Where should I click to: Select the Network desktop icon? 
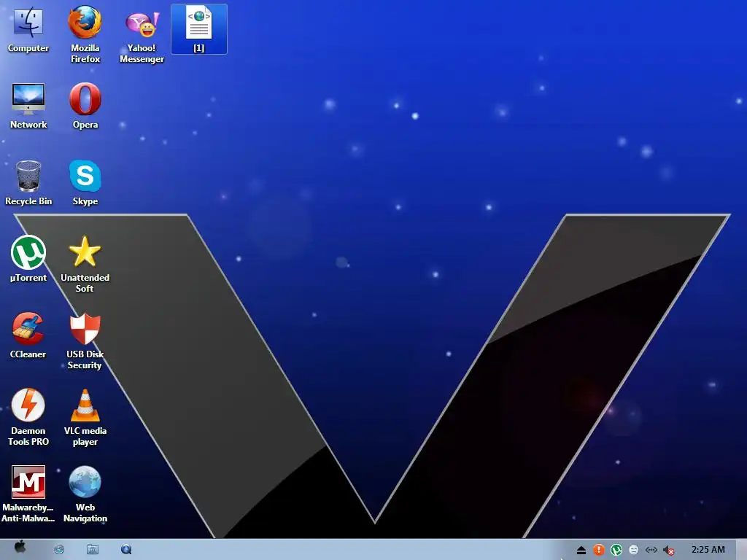(28, 106)
